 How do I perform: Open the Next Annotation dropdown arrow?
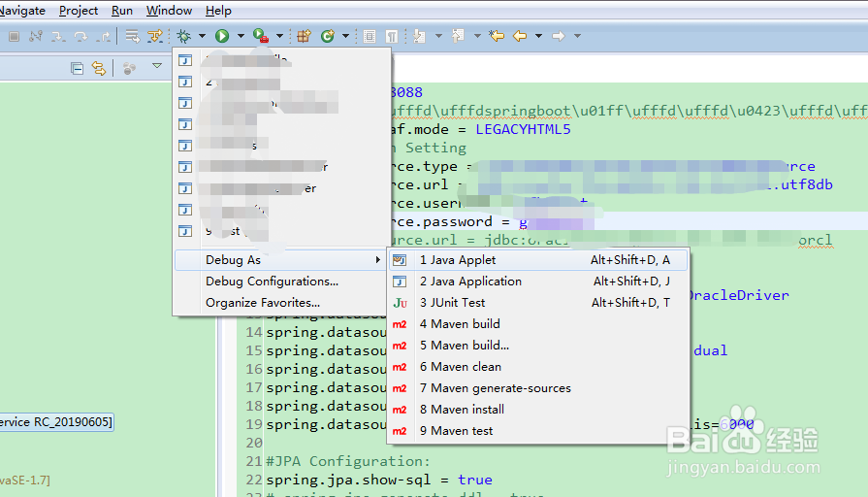438,36
